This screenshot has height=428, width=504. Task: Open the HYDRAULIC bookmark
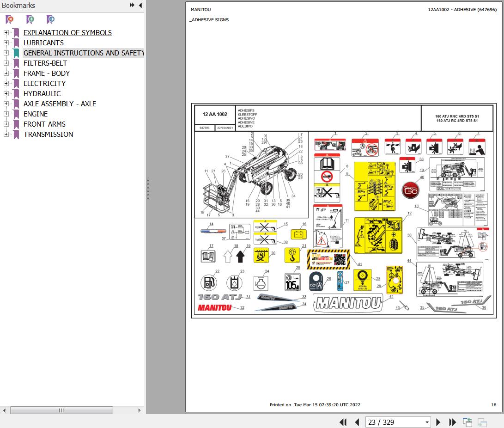point(42,93)
